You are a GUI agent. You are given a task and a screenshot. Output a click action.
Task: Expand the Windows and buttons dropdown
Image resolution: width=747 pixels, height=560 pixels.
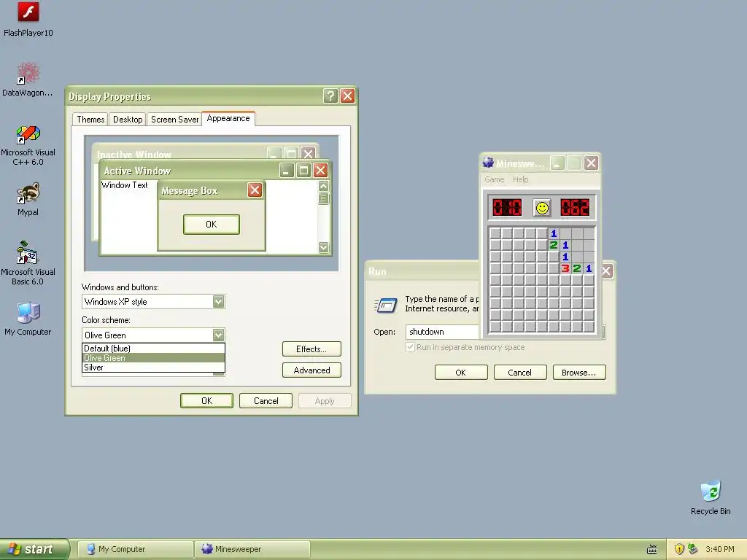pyautogui.click(x=218, y=301)
